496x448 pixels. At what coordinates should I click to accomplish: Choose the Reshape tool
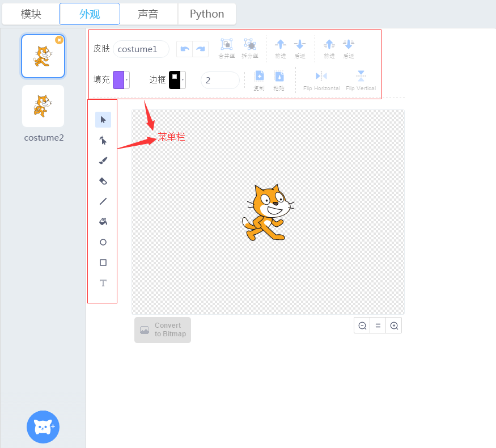coord(103,140)
